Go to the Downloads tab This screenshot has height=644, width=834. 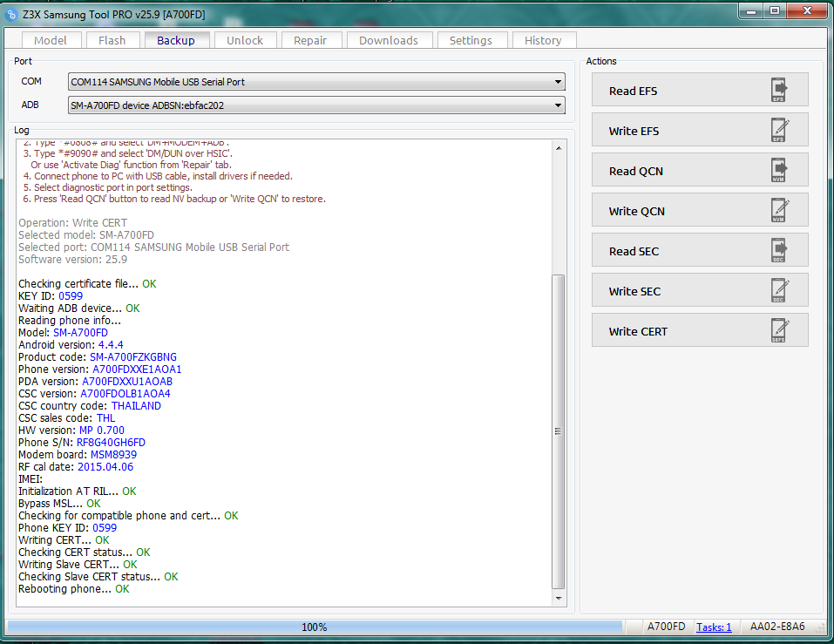coord(389,40)
